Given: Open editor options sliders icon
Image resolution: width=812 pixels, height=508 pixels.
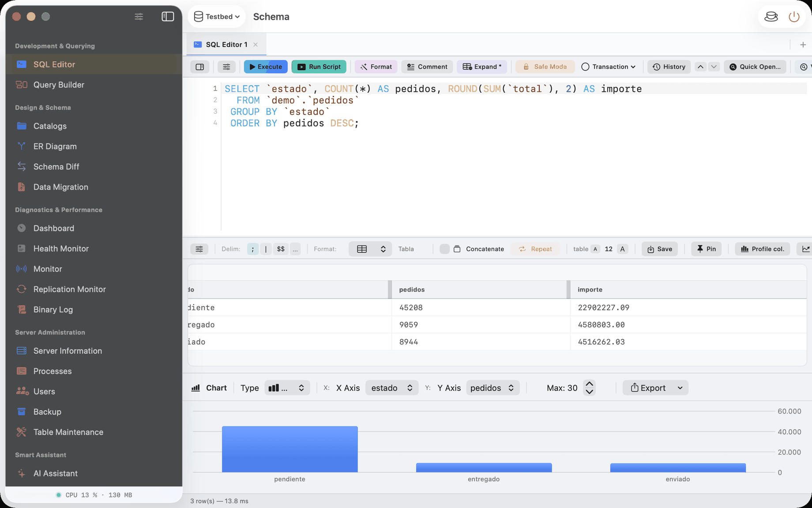Looking at the screenshot, I should pos(226,67).
